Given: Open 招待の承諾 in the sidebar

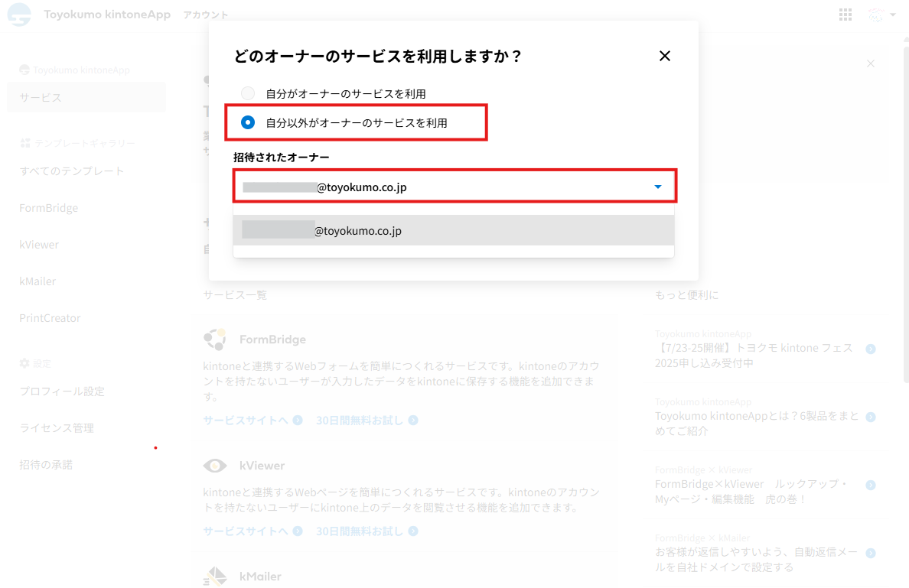Looking at the screenshot, I should click(46, 465).
